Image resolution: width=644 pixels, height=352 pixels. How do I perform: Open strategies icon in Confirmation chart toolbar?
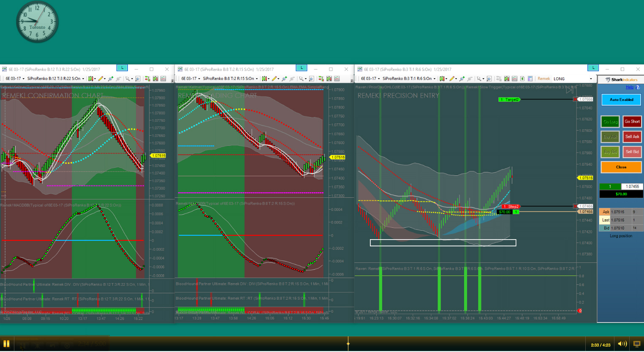pos(163,79)
